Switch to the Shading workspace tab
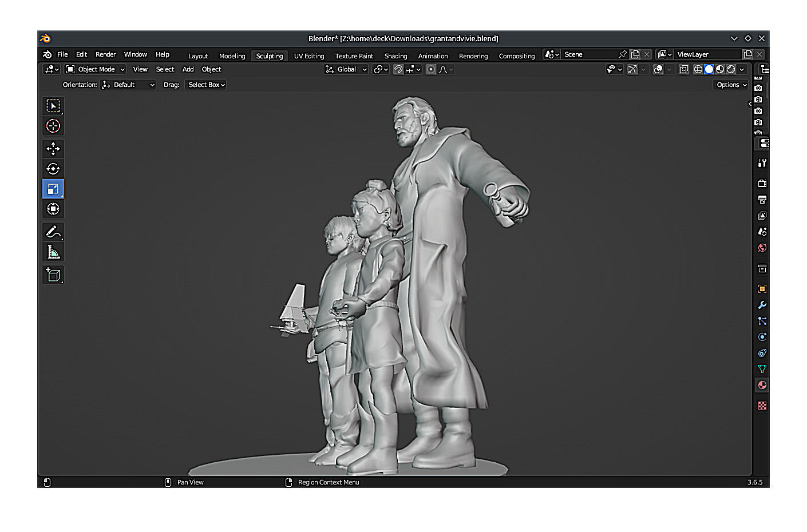The image size is (807, 532). [395, 56]
